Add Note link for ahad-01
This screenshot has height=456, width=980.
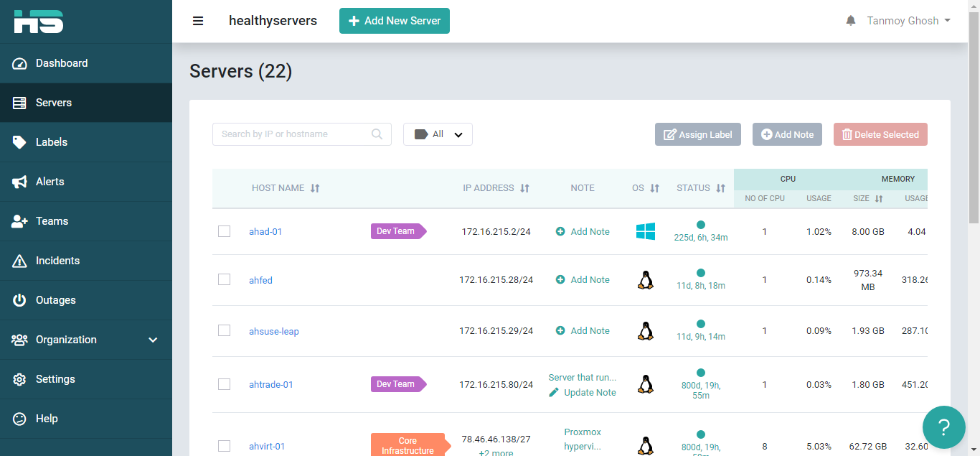pos(583,231)
